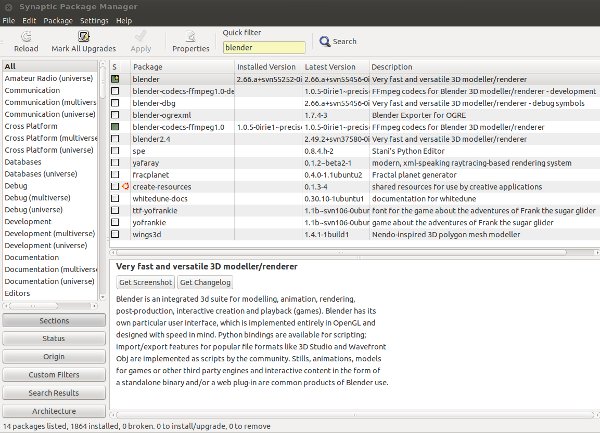This screenshot has height=433, width=600.
Task: Click the Status filter button
Action: pos(54,339)
